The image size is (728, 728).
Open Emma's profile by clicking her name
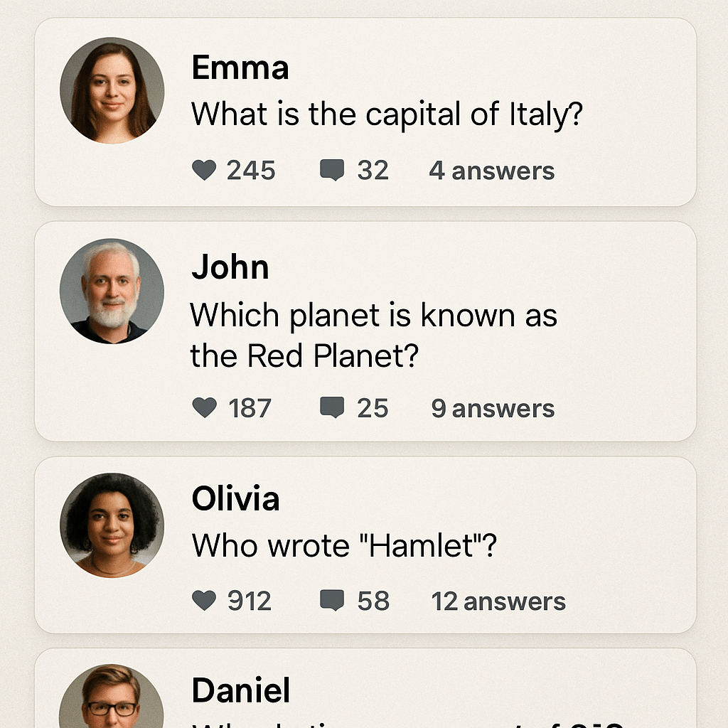point(240,68)
